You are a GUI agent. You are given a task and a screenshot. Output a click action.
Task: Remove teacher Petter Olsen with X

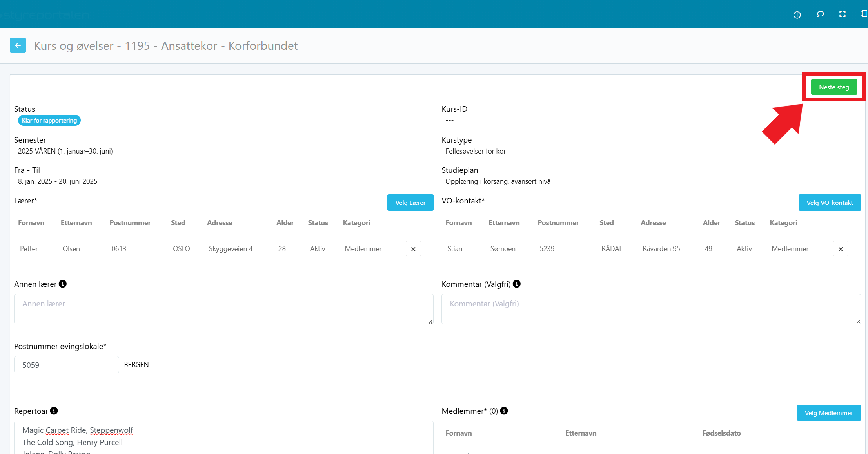413,249
